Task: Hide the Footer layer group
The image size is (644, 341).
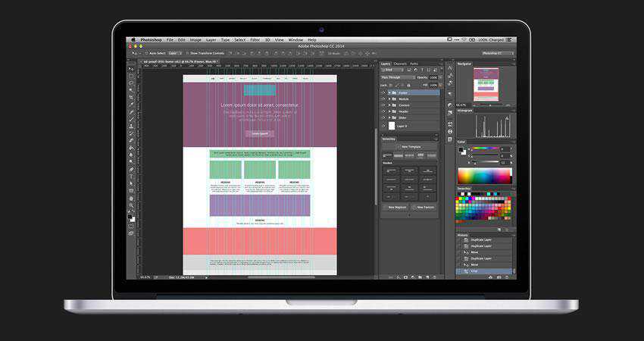Action: 383,93
